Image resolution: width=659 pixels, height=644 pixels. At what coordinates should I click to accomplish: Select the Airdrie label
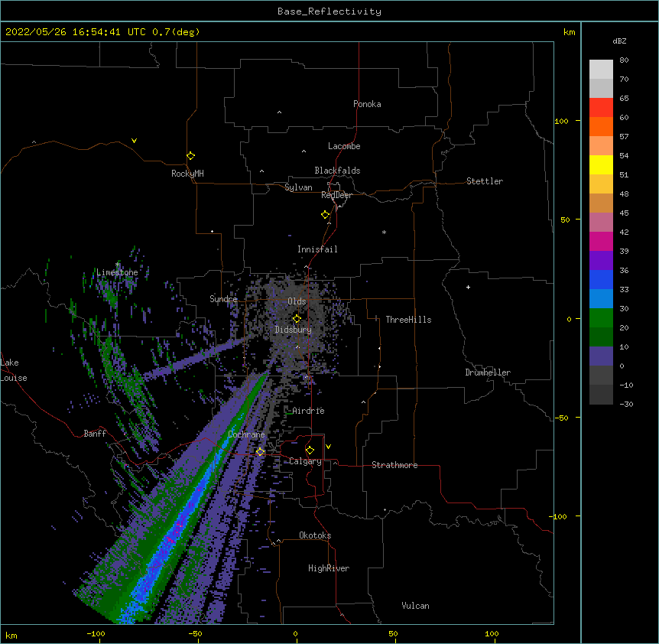tap(308, 411)
